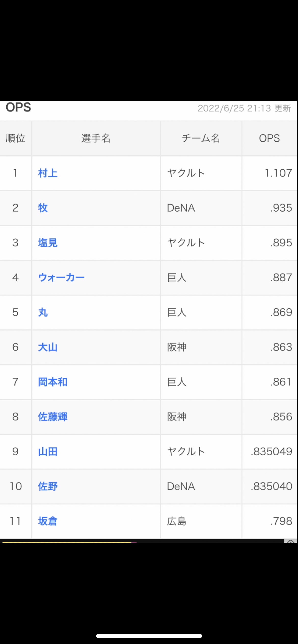The height and width of the screenshot is (644, 298).
Task: Tap the OPS value 1.107 cell
Action: (x=269, y=173)
